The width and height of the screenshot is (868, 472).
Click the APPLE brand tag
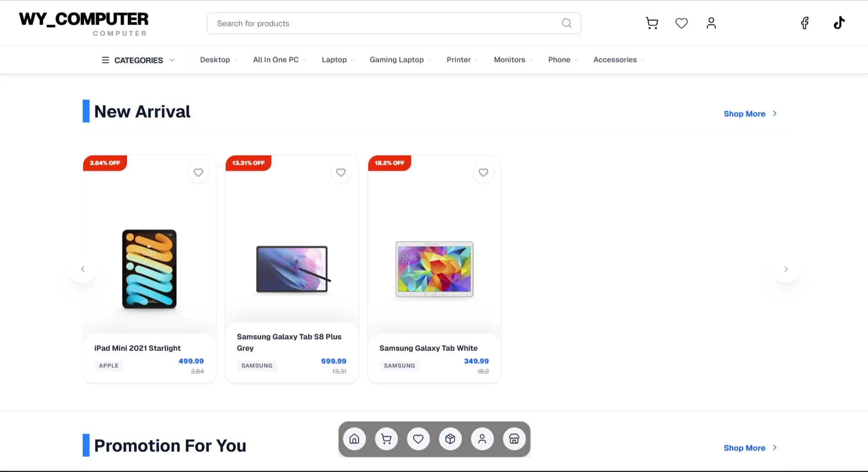(x=109, y=366)
